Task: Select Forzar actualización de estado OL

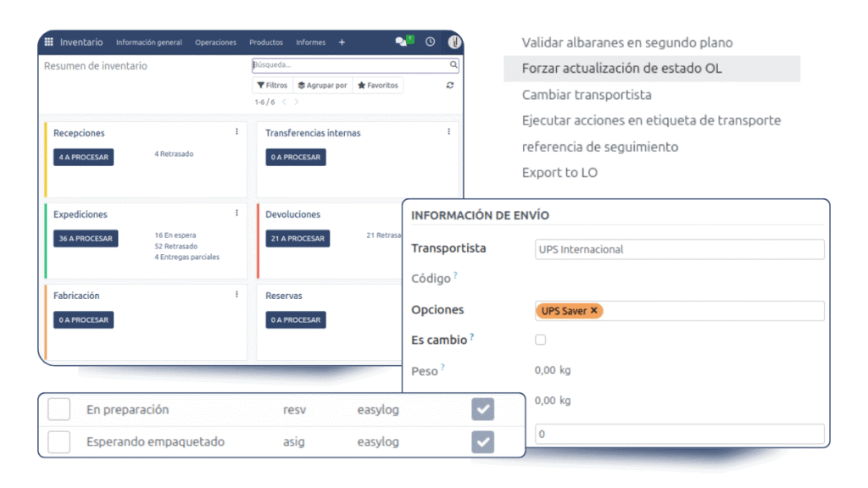Action: click(x=621, y=69)
